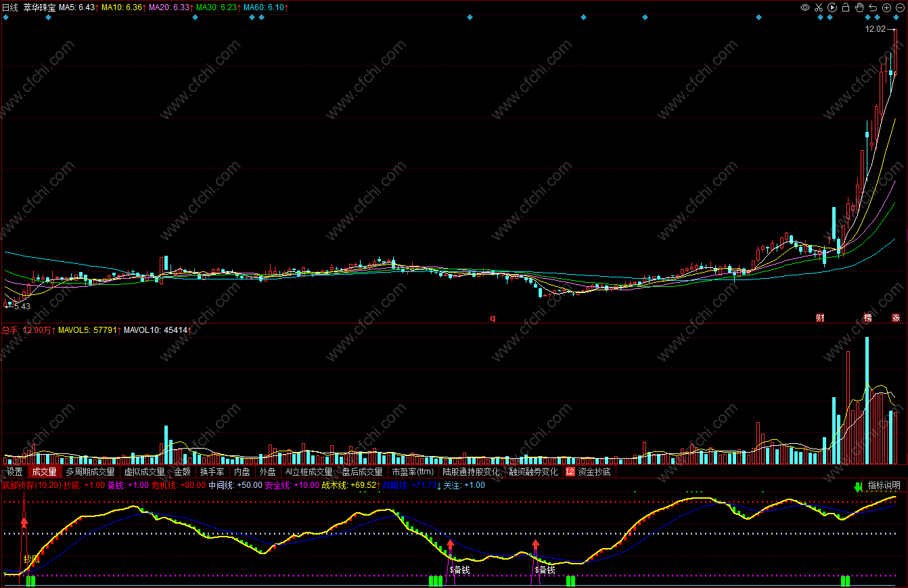The image size is (908, 588).
Task: Open the 融资融券变化 tab
Action: 533,472
